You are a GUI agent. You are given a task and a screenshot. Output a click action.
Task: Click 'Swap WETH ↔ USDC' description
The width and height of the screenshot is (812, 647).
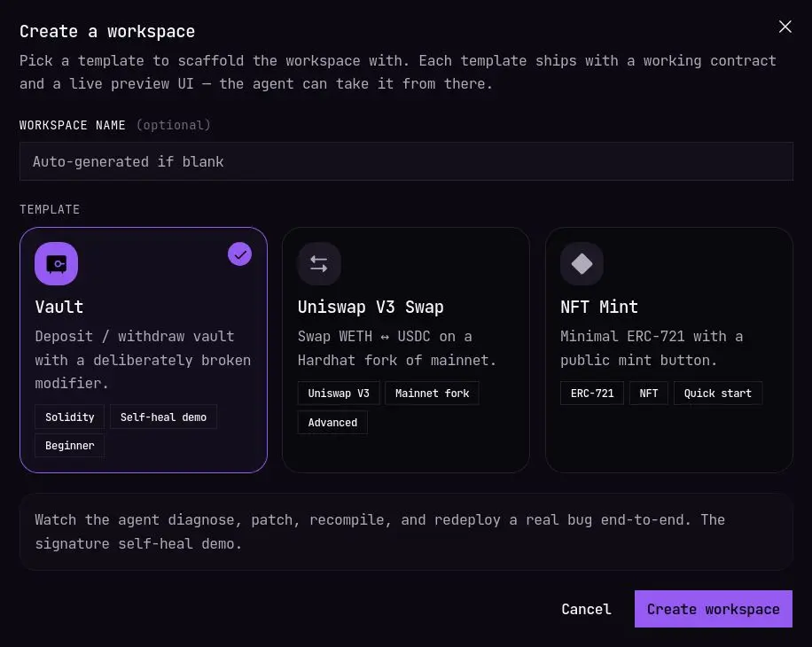tap(396, 347)
